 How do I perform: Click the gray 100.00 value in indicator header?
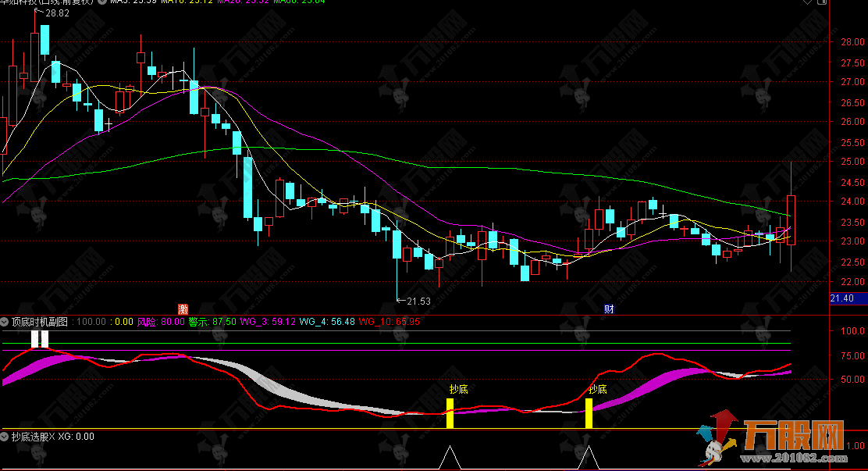point(91,322)
